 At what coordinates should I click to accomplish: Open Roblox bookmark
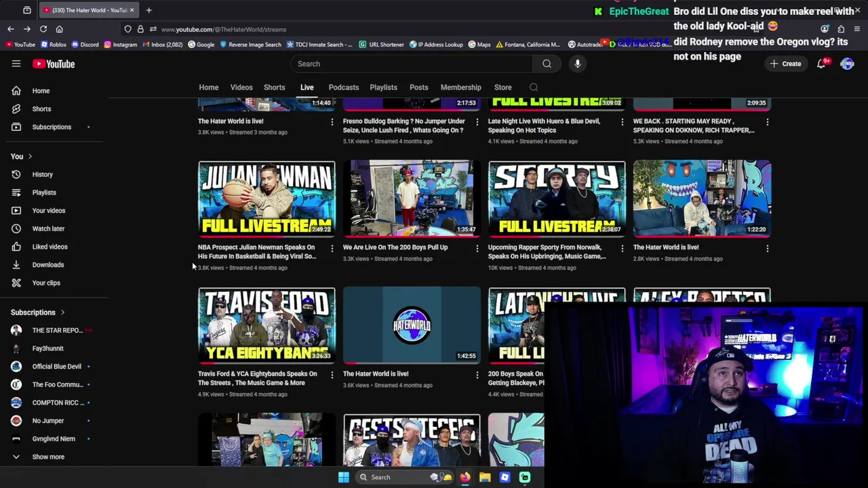[x=54, y=45]
